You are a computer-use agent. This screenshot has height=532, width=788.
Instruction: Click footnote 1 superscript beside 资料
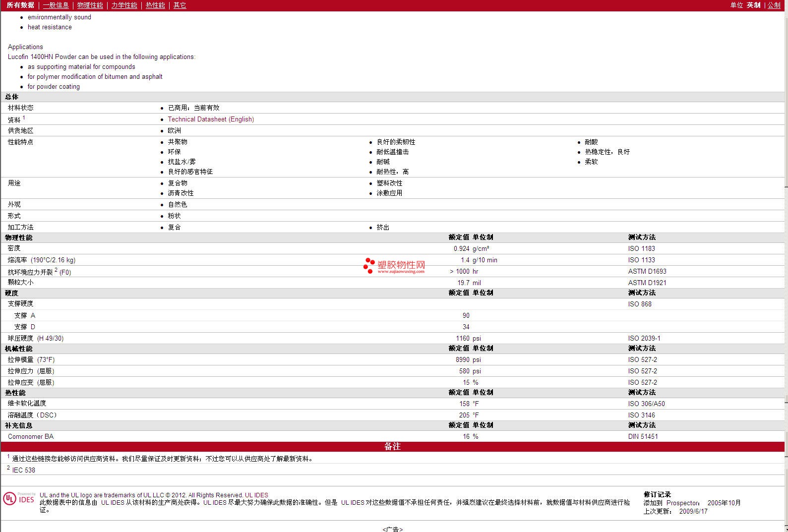[x=24, y=118]
